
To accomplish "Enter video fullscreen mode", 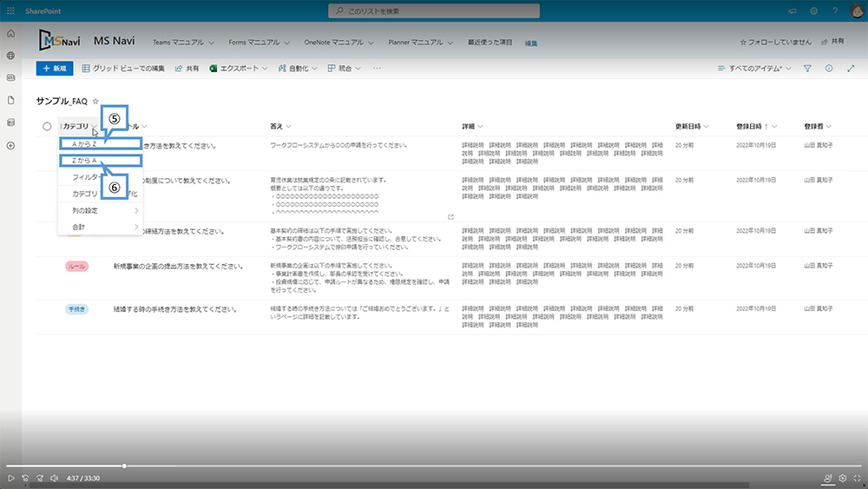I will click(x=857, y=478).
